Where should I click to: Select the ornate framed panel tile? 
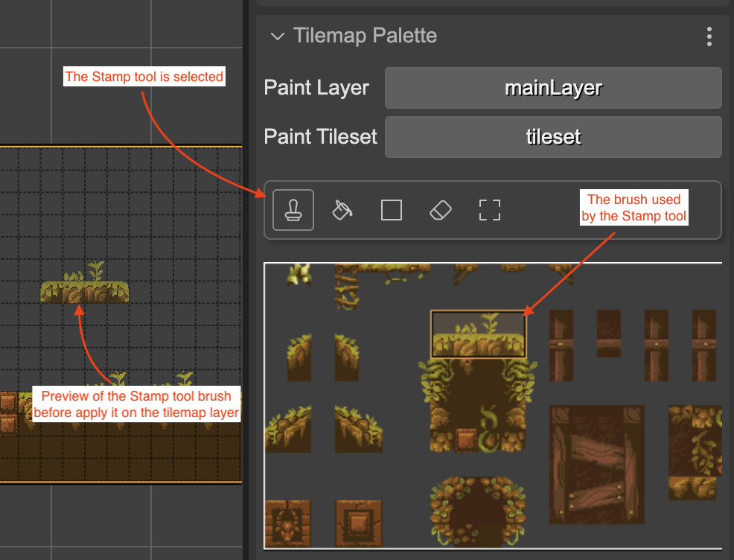[357, 524]
